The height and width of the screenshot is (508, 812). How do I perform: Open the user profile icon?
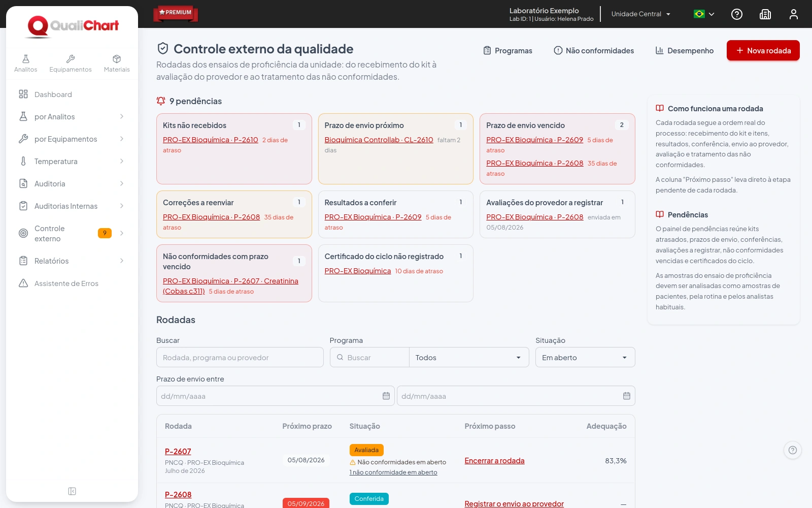coord(794,14)
